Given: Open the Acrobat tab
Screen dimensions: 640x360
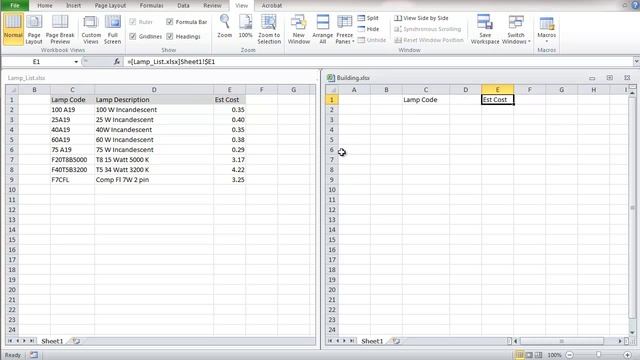Looking at the screenshot, I should (x=272, y=5).
